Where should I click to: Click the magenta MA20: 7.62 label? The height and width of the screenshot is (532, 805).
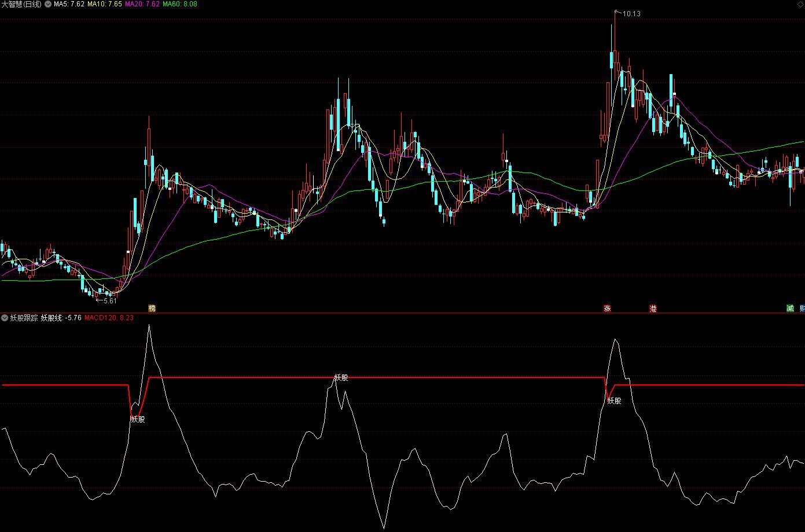click(x=142, y=4)
